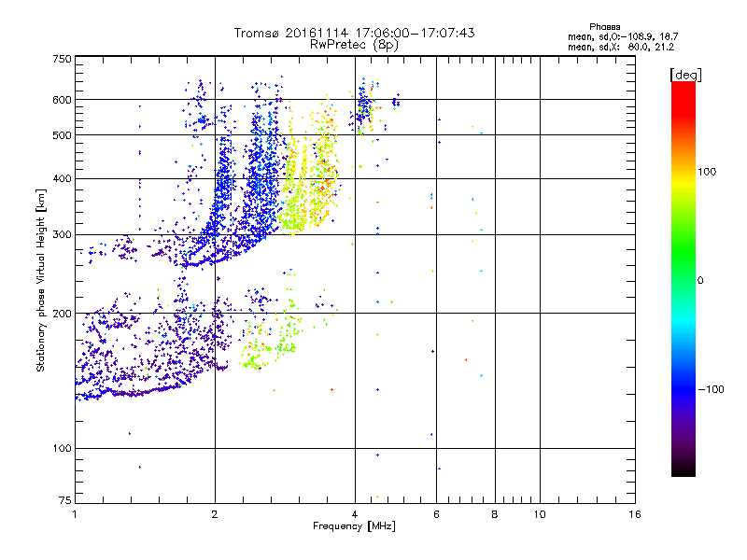
Task: Click the x-axis tick label '4'
Action: coord(355,514)
